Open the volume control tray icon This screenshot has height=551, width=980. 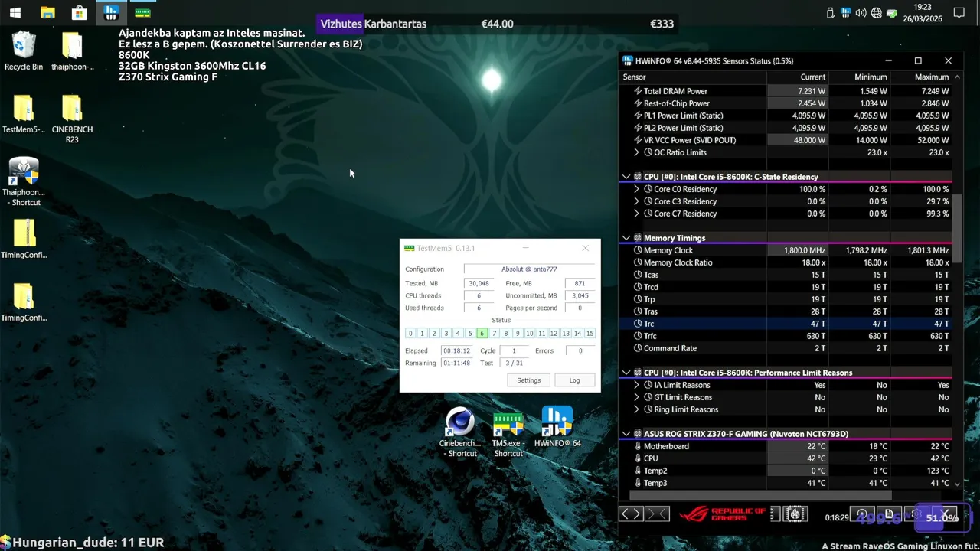click(861, 13)
